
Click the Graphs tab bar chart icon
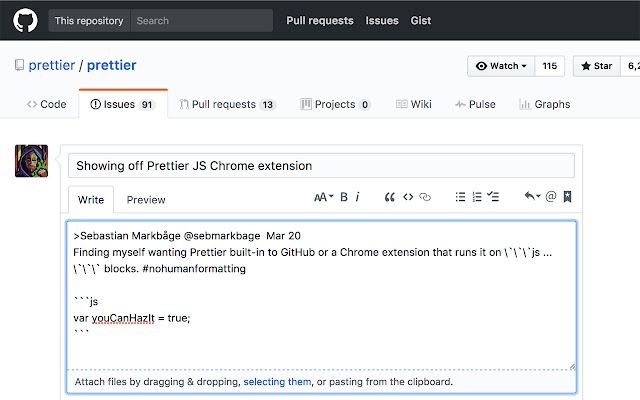pyautogui.click(x=524, y=104)
